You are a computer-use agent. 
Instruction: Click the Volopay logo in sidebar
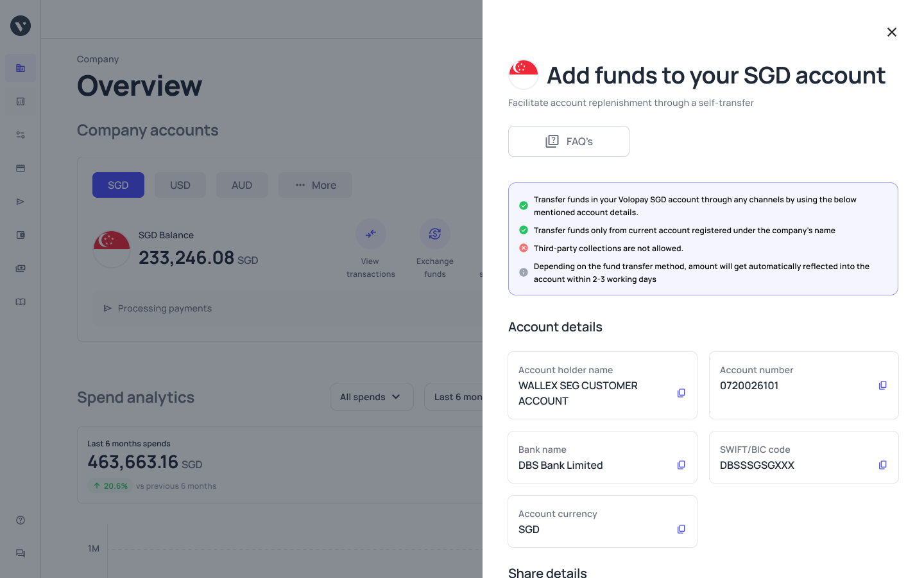click(21, 26)
